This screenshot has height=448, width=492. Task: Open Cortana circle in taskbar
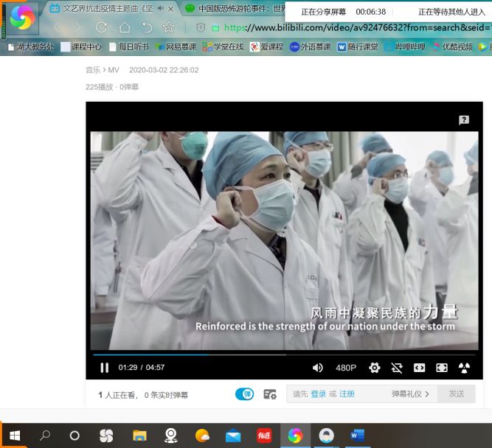tap(75, 435)
